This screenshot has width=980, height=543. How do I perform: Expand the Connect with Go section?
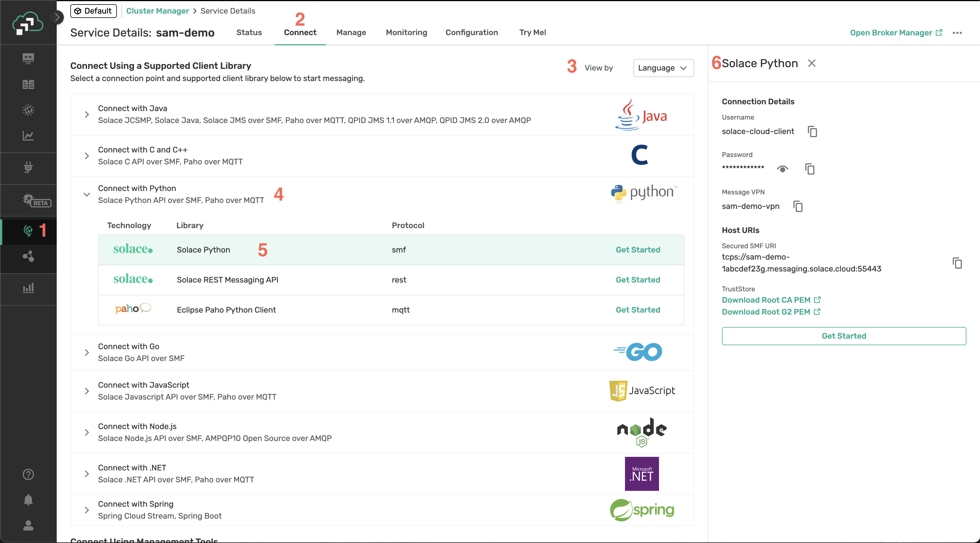click(87, 353)
